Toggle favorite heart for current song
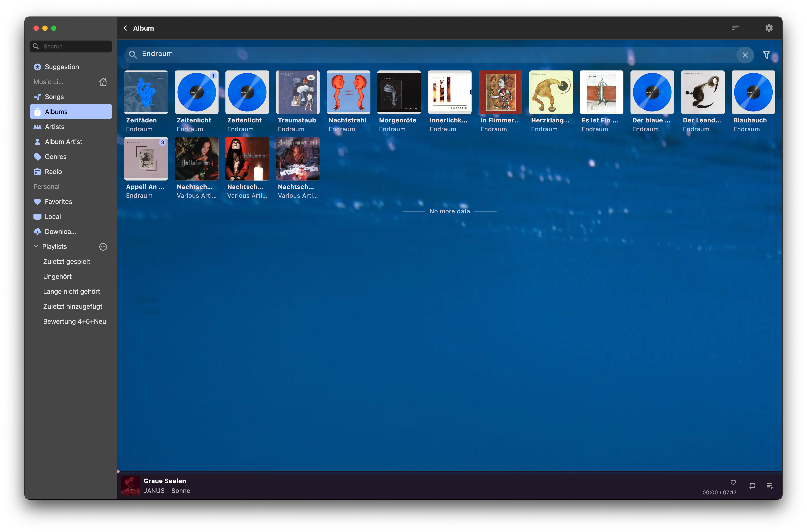 click(733, 482)
